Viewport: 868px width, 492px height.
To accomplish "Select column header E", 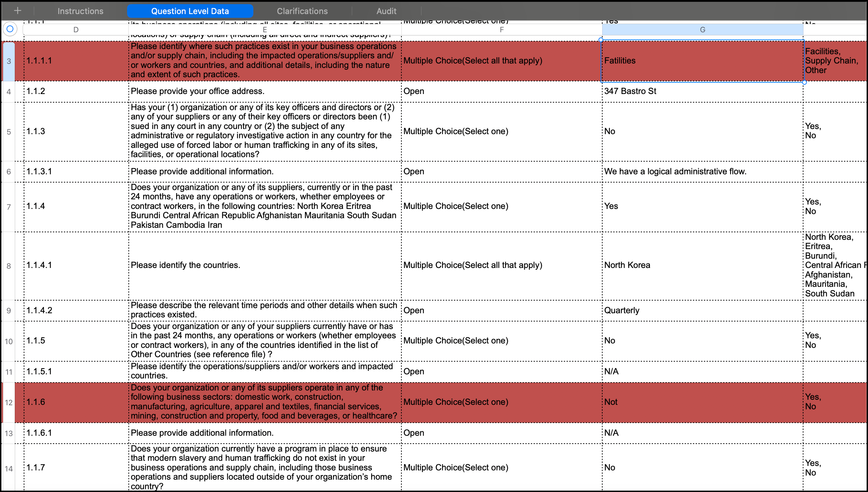I will pos(264,30).
